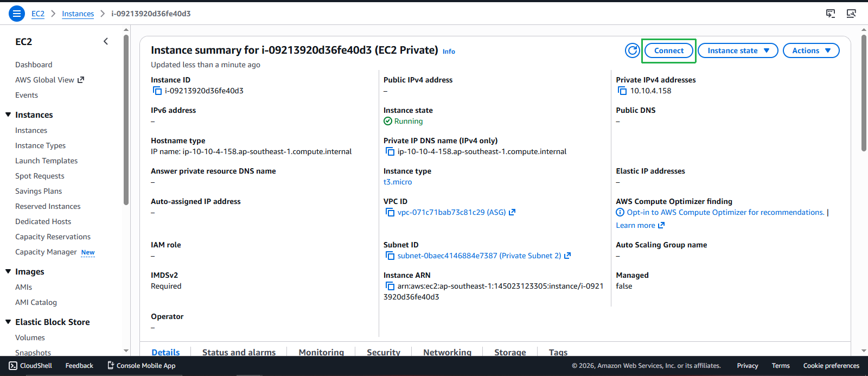The image size is (868, 376).
Task: Click Feedback in the footer
Action: [79, 366]
